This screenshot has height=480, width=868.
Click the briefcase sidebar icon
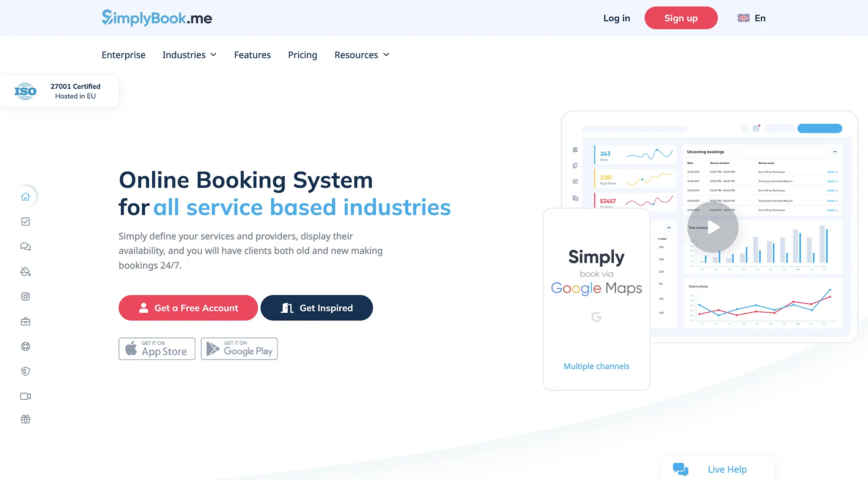click(x=26, y=322)
